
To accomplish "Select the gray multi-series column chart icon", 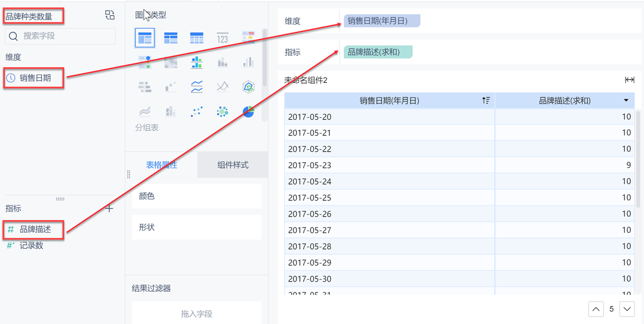I will pos(248,63).
